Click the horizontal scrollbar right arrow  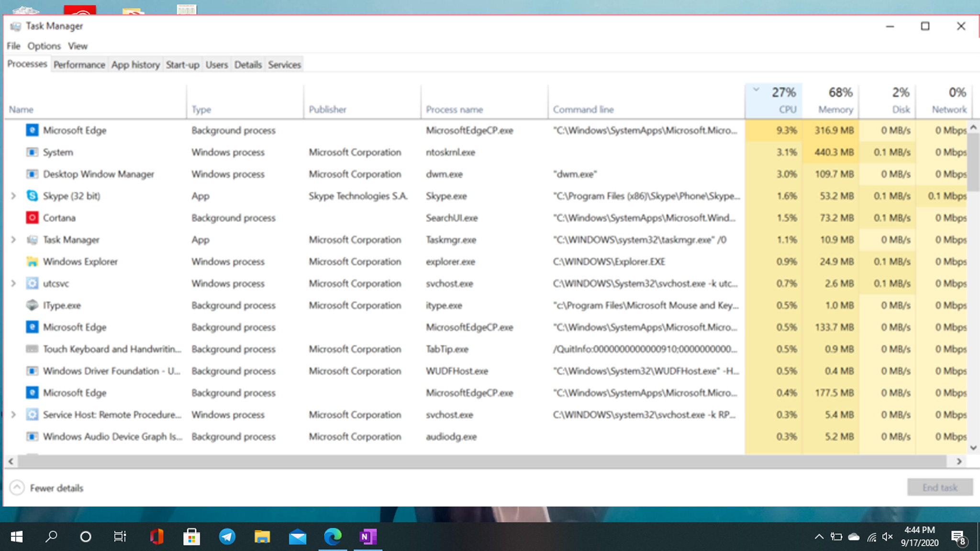959,462
